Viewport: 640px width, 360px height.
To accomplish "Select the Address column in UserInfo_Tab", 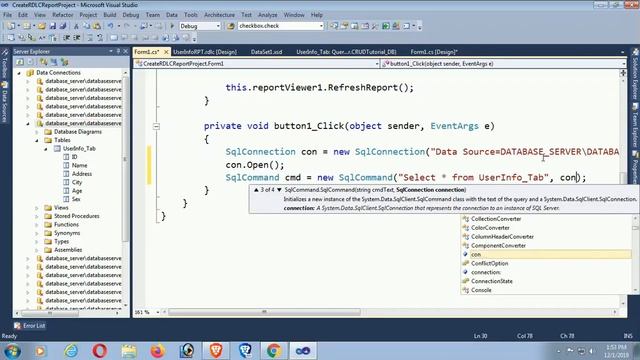I will click(82, 174).
